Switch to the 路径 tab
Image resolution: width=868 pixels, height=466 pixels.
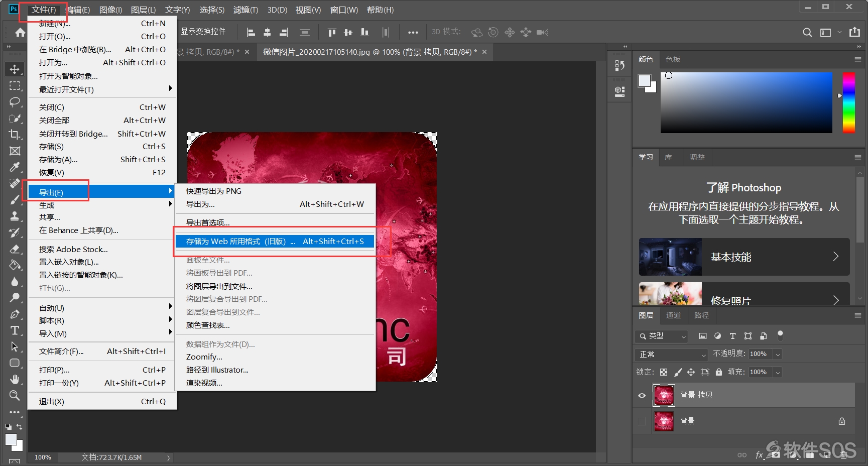pos(701,315)
